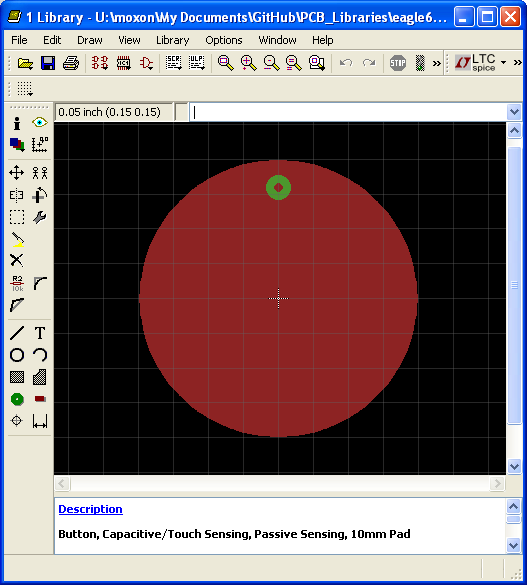Save the library with the floppy disk icon

pos(48,63)
